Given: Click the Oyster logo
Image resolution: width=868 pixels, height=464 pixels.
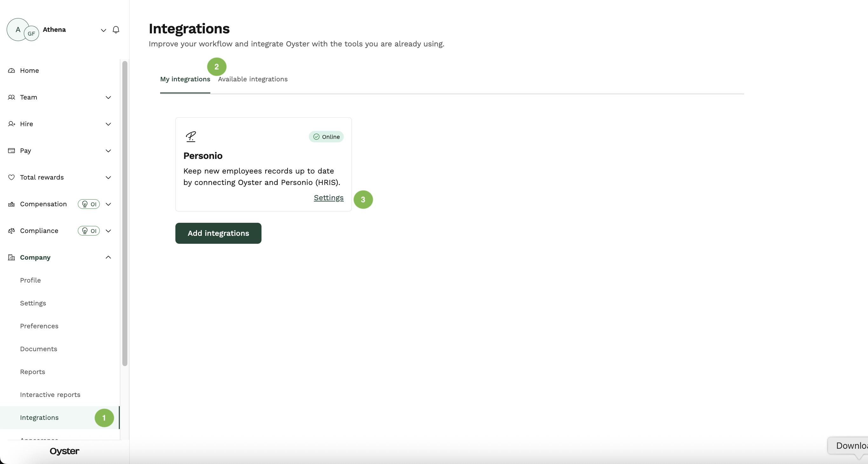Looking at the screenshot, I should pos(64,451).
